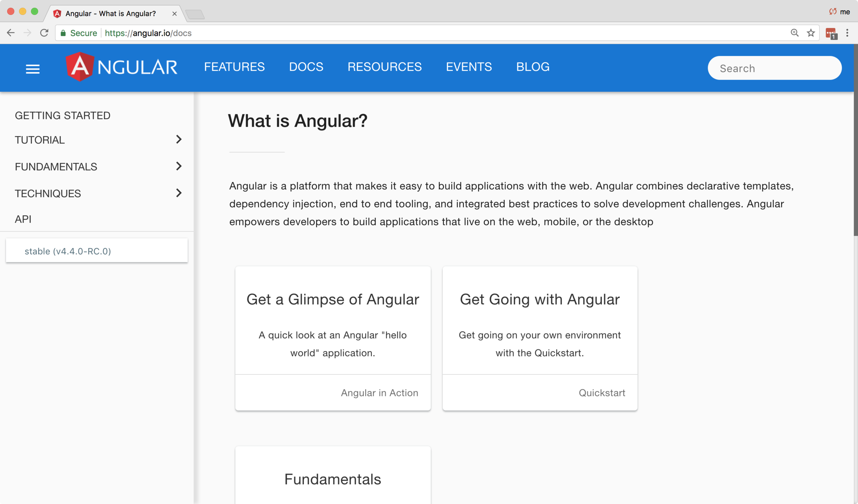Click the browser back arrow
858x504 pixels.
11,33
